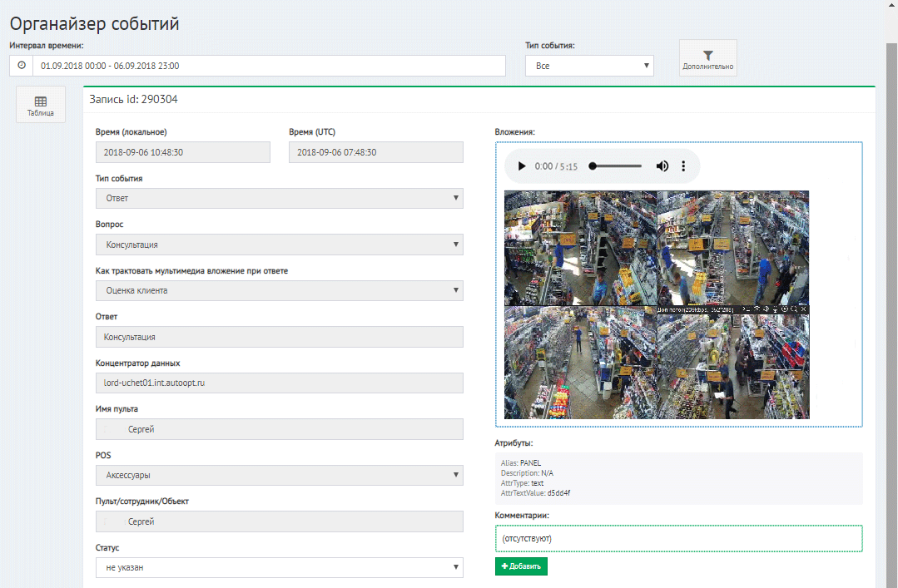The image size is (898, 588).
Task: Mute the audio player volume
Action: (662, 166)
